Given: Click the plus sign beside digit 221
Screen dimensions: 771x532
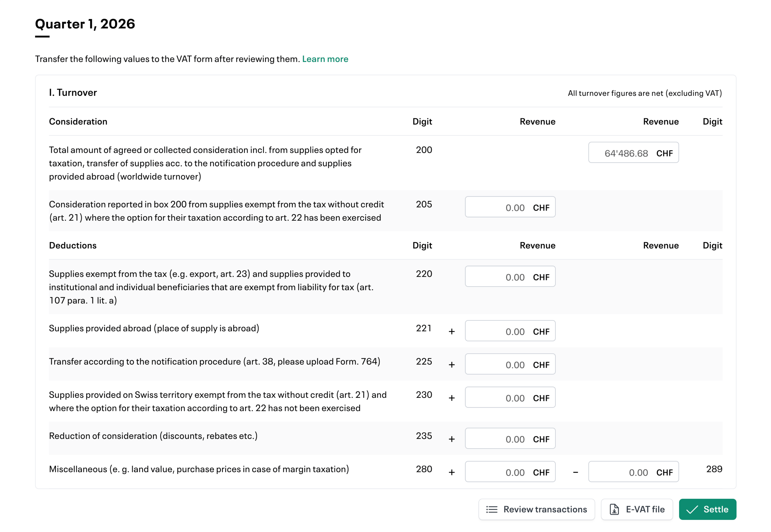Looking at the screenshot, I should tap(452, 331).
